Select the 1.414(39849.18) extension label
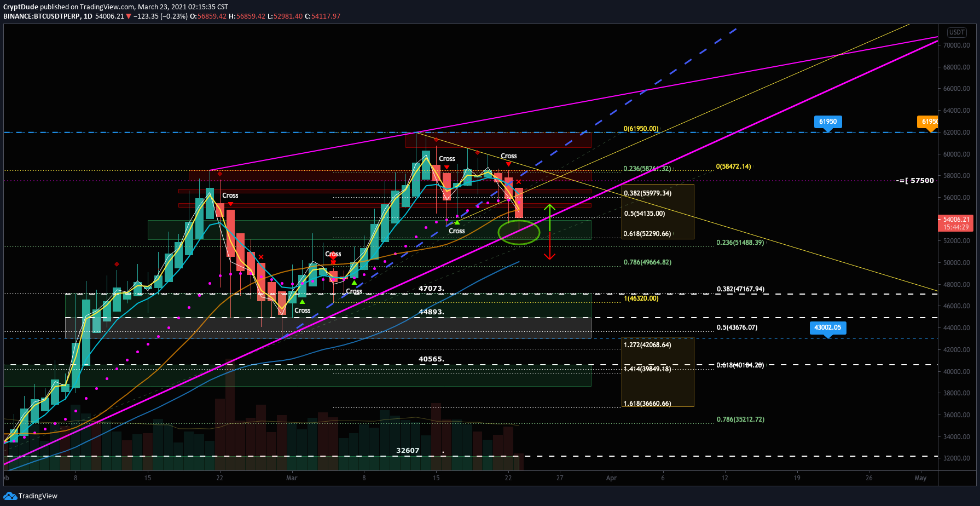Viewport: 980px width, 506px height. click(x=647, y=369)
